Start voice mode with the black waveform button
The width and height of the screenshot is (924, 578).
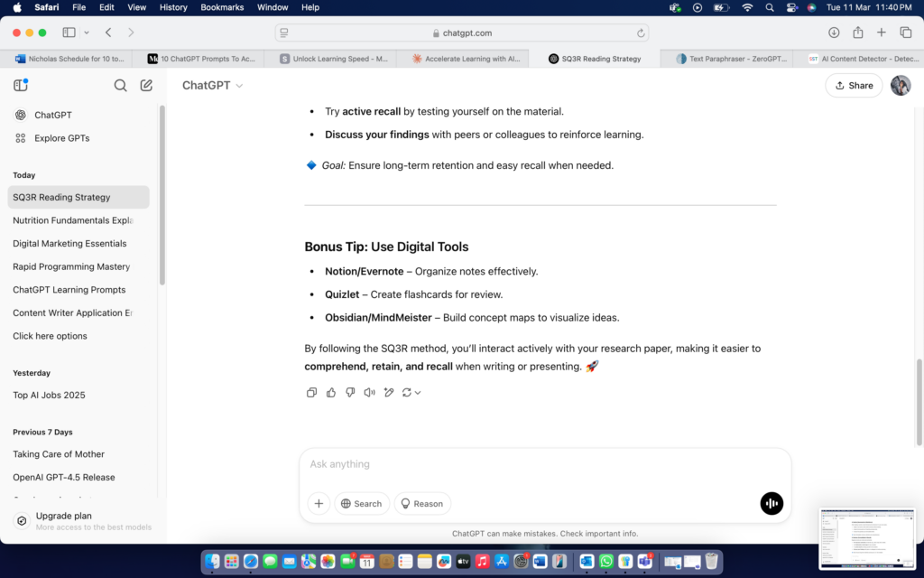coord(772,503)
